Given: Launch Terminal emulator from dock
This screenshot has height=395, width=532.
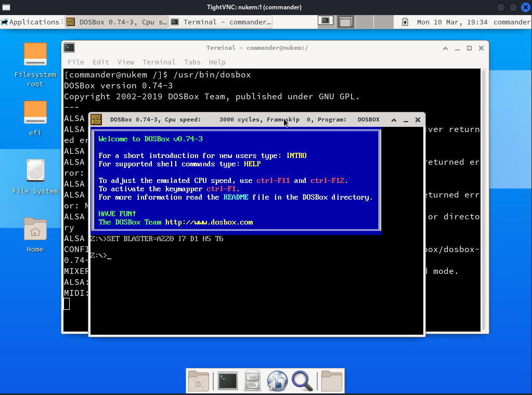Looking at the screenshot, I should pos(227,381).
